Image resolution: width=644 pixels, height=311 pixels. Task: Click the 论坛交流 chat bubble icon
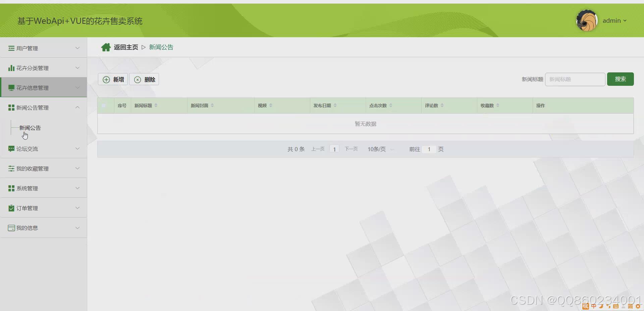click(x=11, y=149)
